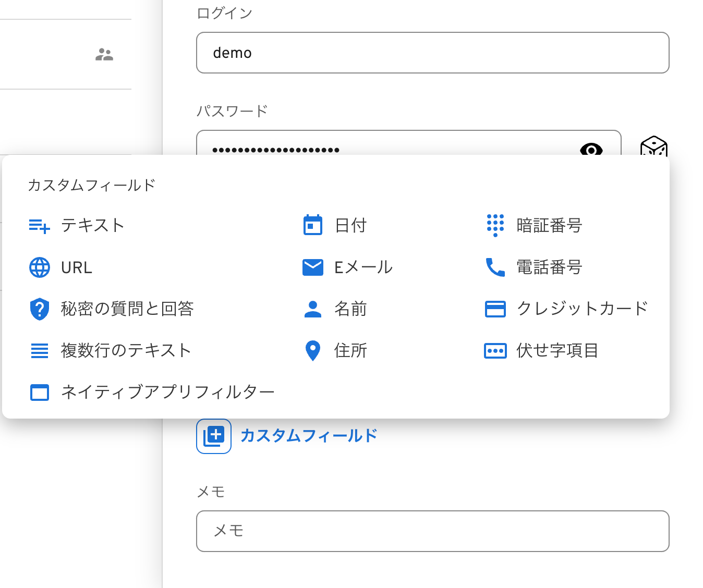Click the email envelope icon
This screenshot has height=588, width=703.
312,267
